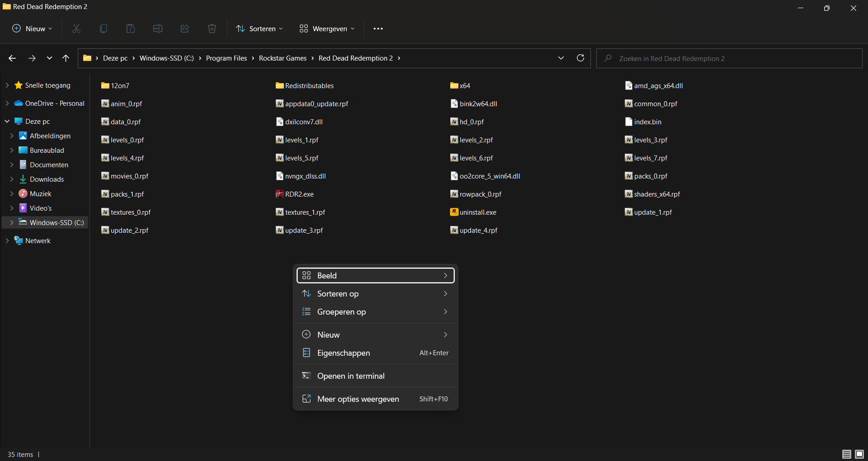Expand OneDrive - Personal tree node

coord(7,103)
